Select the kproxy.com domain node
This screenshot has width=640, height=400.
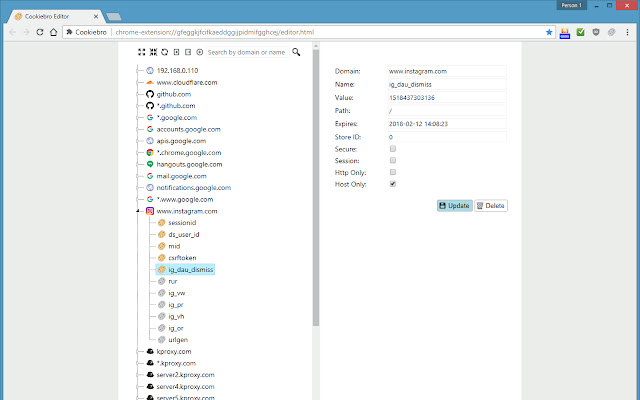click(x=174, y=351)
